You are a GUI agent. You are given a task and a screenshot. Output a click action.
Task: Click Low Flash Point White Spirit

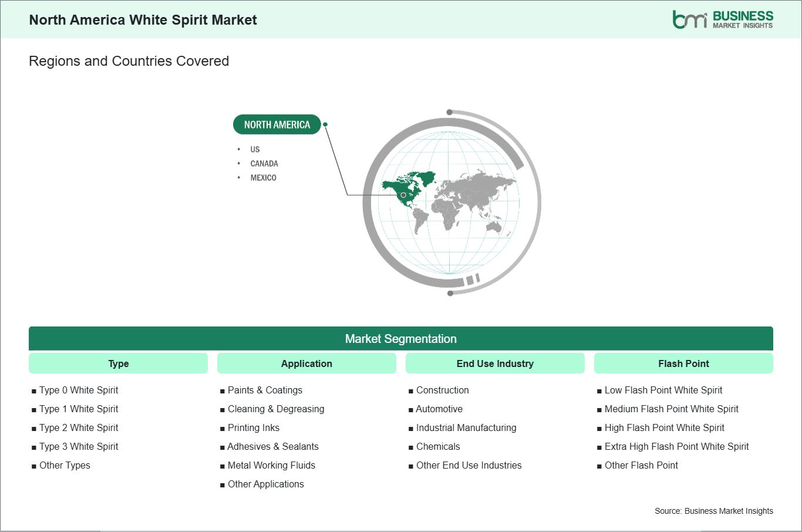pyautogui.click(x=663, y=390)
